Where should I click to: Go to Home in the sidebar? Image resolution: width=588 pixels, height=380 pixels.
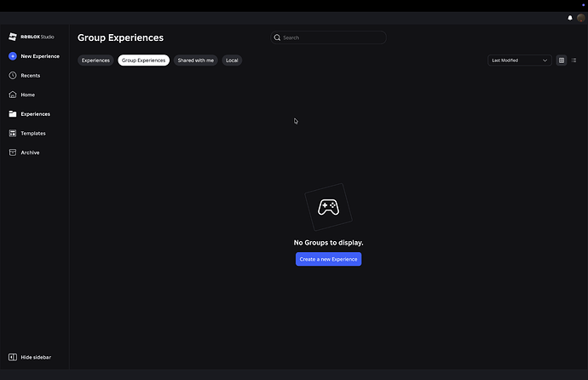click(x=28, y=95)
